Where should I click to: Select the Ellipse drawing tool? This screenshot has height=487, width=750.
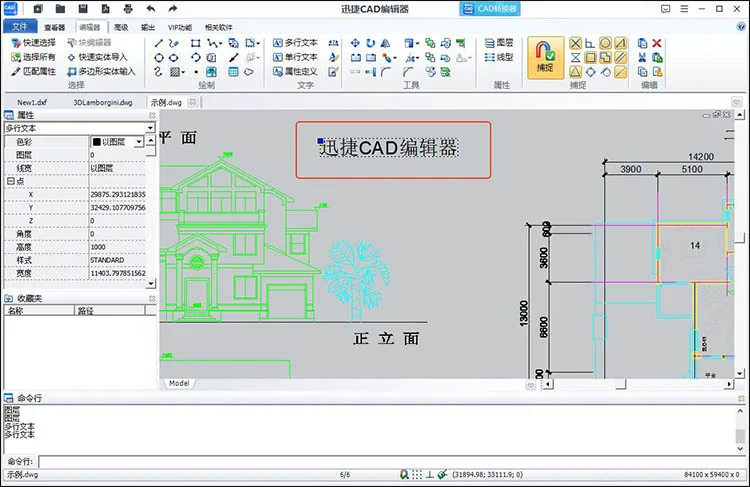(x=174, y=58)
